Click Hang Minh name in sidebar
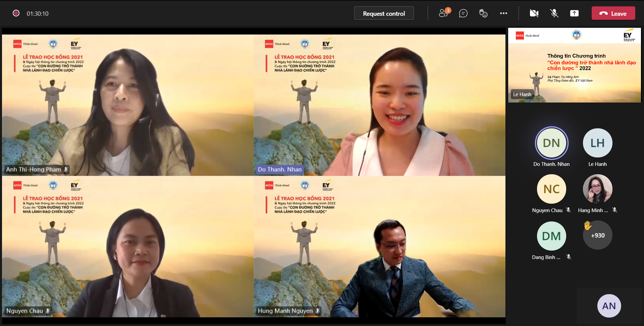This screenshot has height=326, width=644. click(x=593, y=210)
